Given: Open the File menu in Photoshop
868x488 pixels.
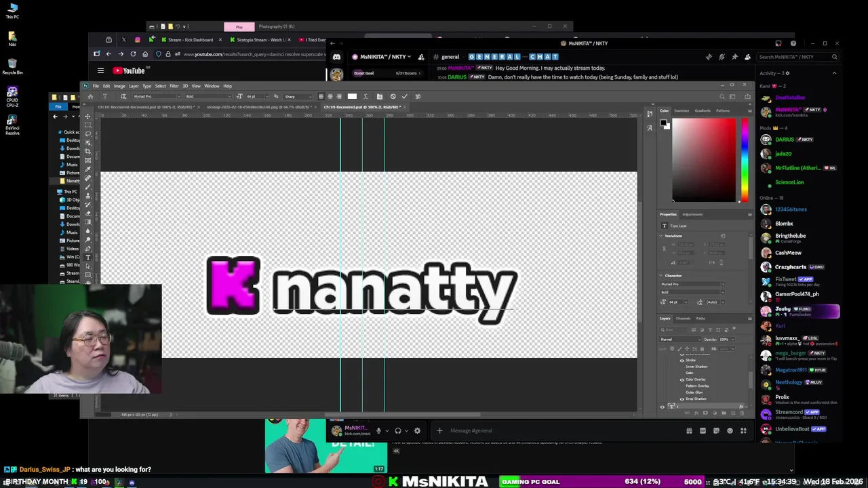Looking at the screenshot, I should 96,86.
